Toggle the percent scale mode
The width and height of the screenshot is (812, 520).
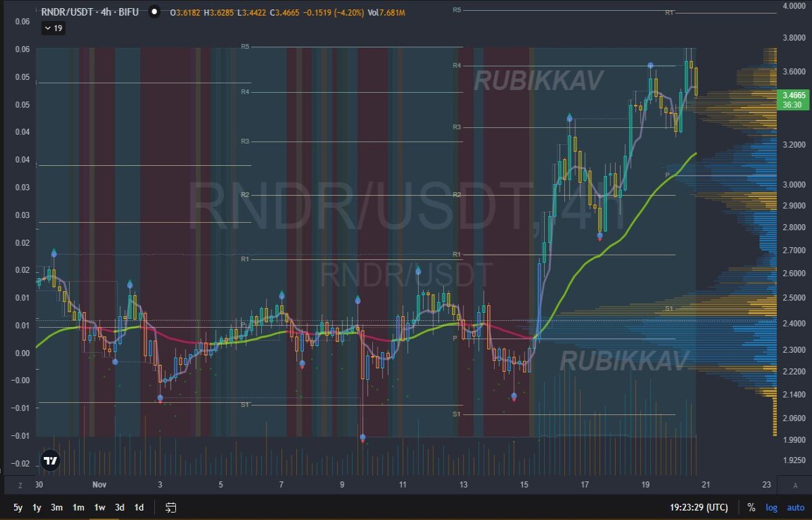[751, 507]
